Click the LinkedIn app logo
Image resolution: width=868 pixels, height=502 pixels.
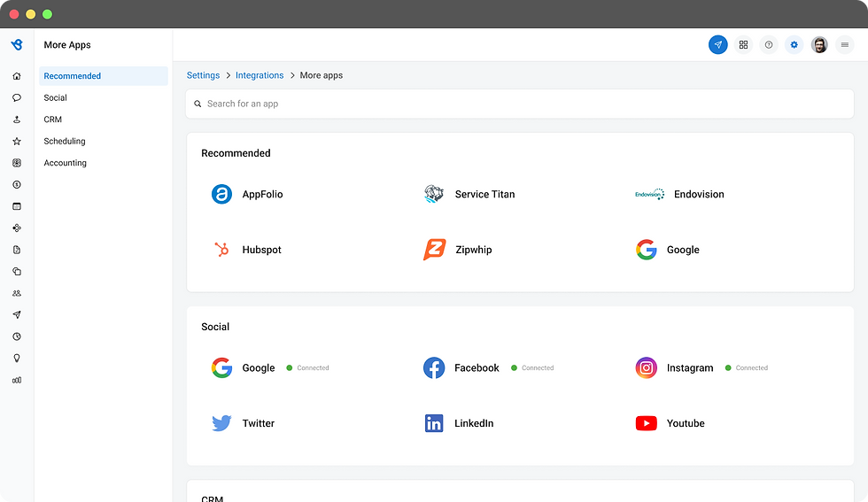click(x=434, y=423)
